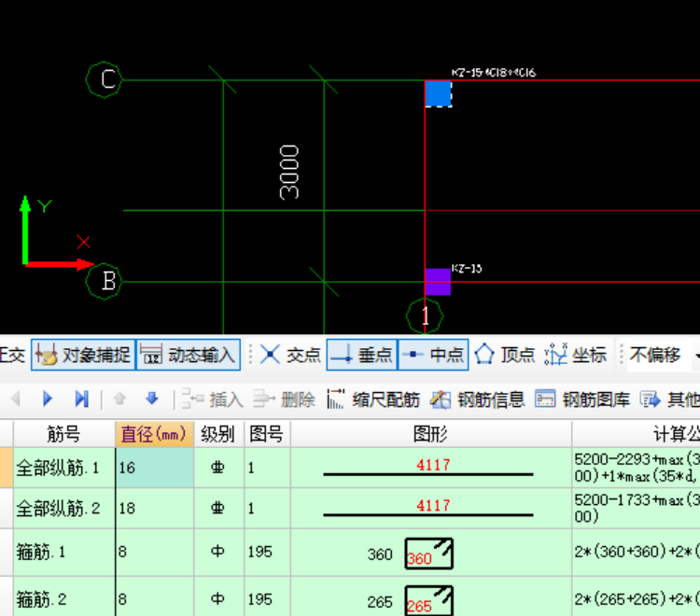Move row down blue arrow icon
Screen dimensions: 700x616
[x=152, y=399]
